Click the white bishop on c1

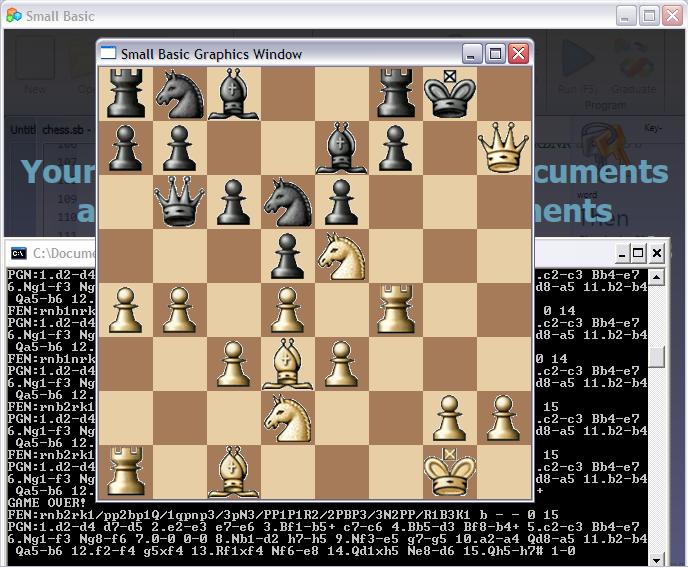234,472
